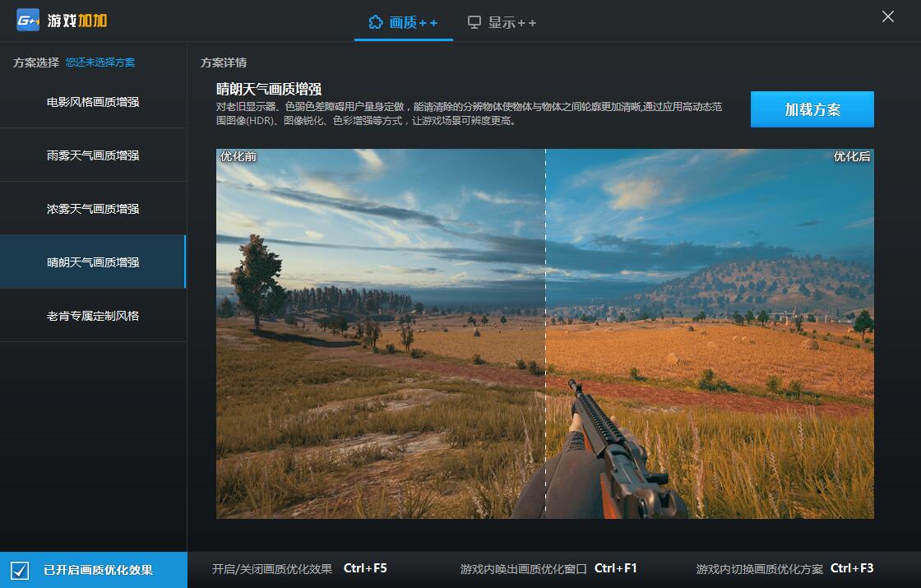Select 电影风格画质增强 scheme
The height and width of the screenshot is (588, 921).
[93, 102]
